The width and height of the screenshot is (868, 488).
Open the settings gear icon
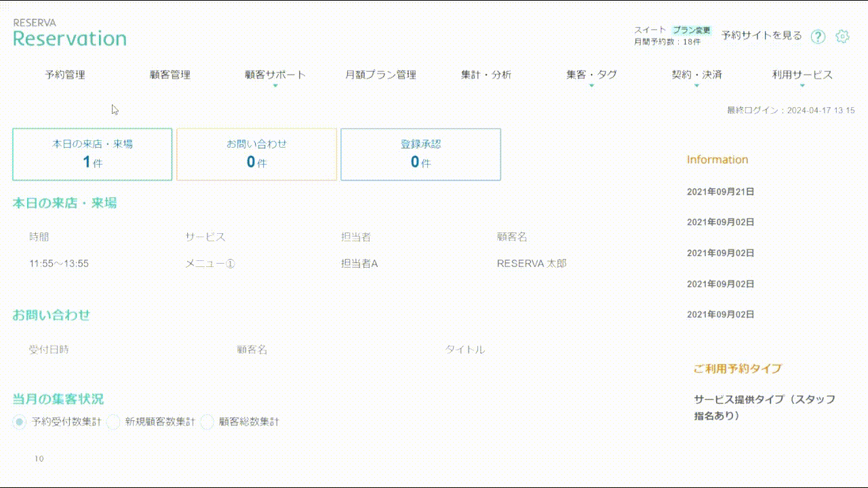pos(842,37)
